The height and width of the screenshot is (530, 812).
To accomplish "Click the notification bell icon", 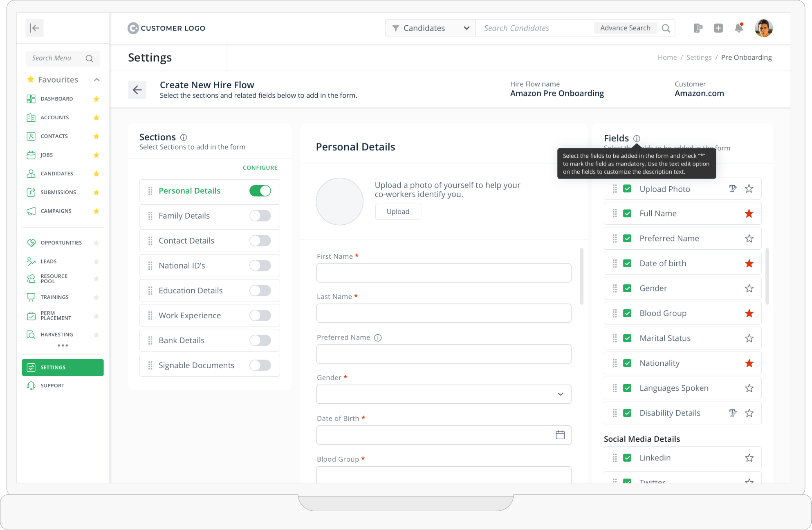I will pyautogui.click(x=738, y=28).
